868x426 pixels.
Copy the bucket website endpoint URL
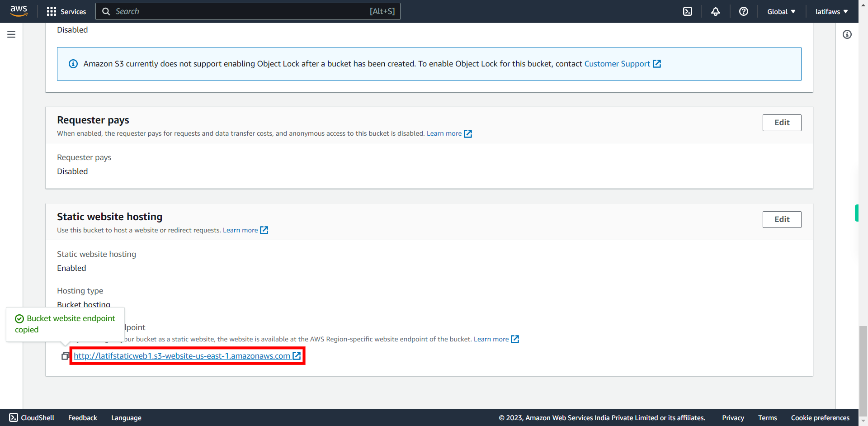[x=65, y=356]
